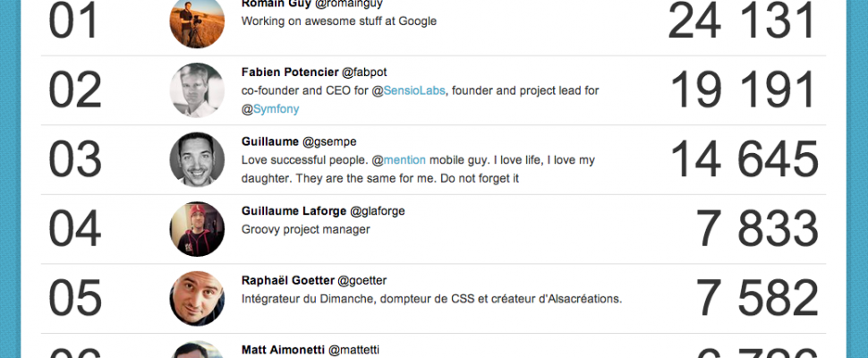Open the @SensioLabs mention link
The height and width of the screenshot is (358, 868).
(409, 90)
